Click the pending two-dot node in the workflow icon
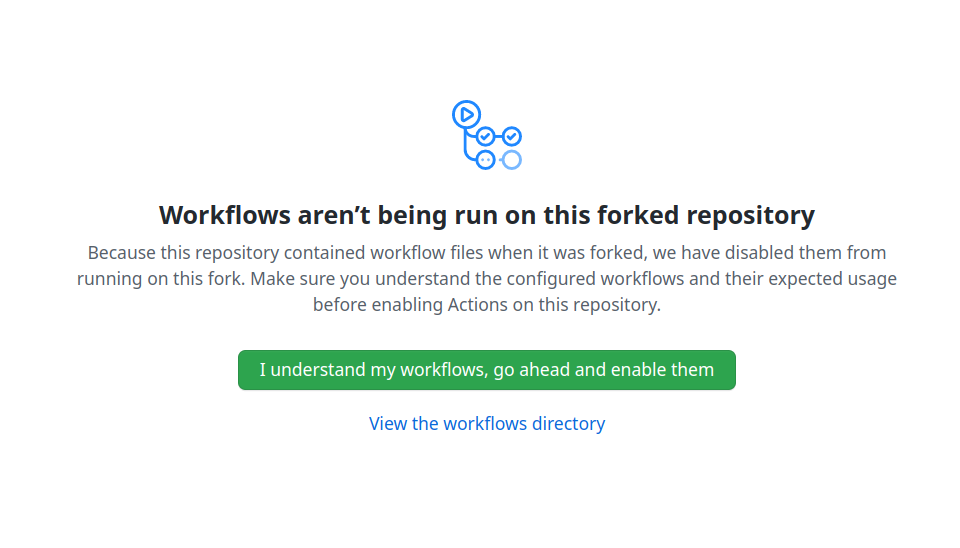The width and height of the screenshot is (960, 548). (485, 159)
